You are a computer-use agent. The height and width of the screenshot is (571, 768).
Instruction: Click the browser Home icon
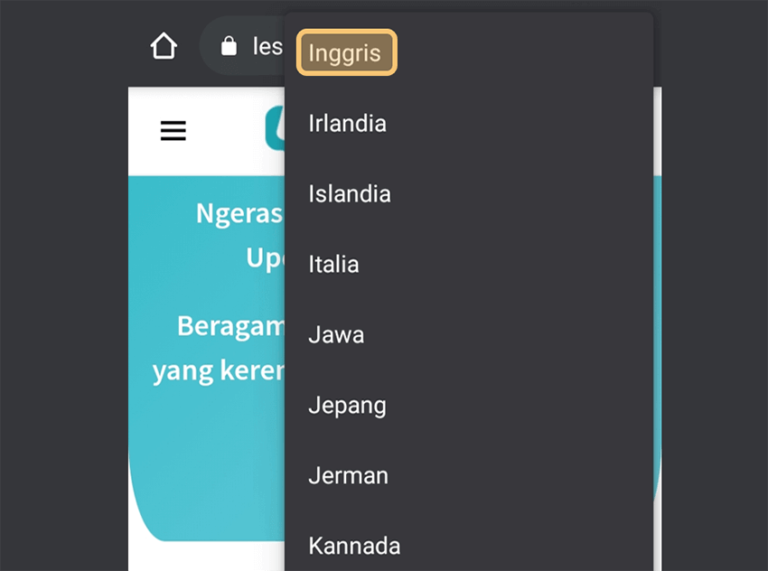point(164,46)
